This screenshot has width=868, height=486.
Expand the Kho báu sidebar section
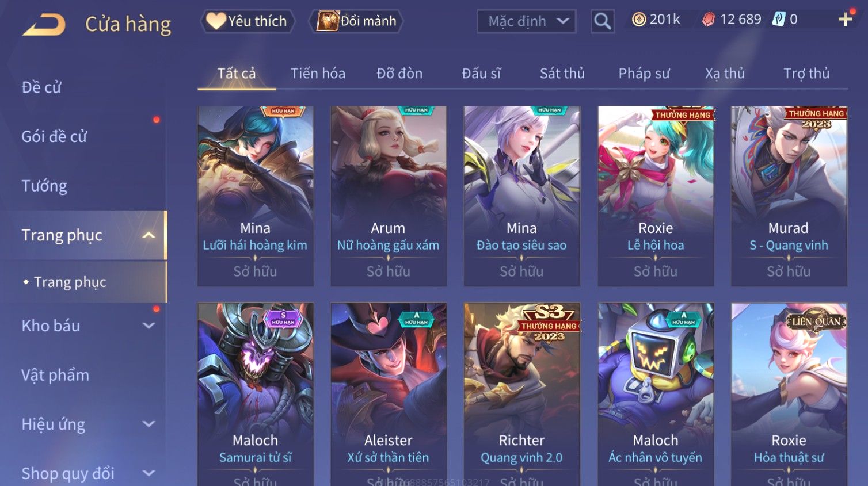pyautogui.click(x=149, y=326)
